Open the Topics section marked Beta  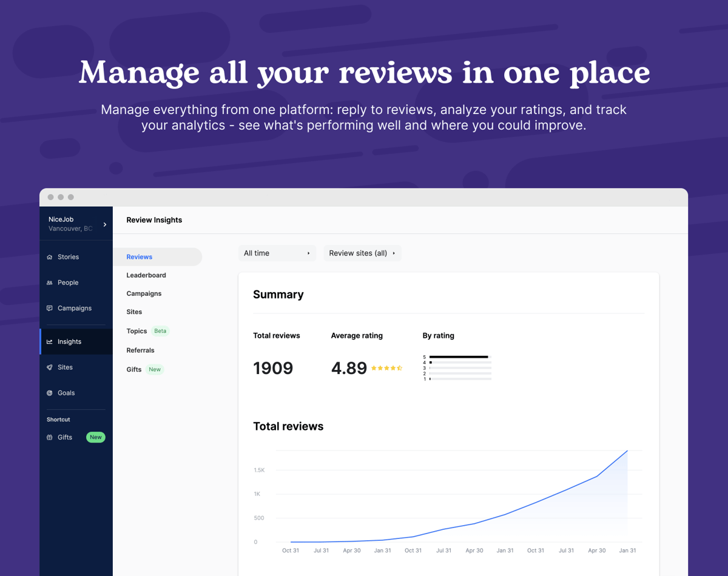(136, 331)
